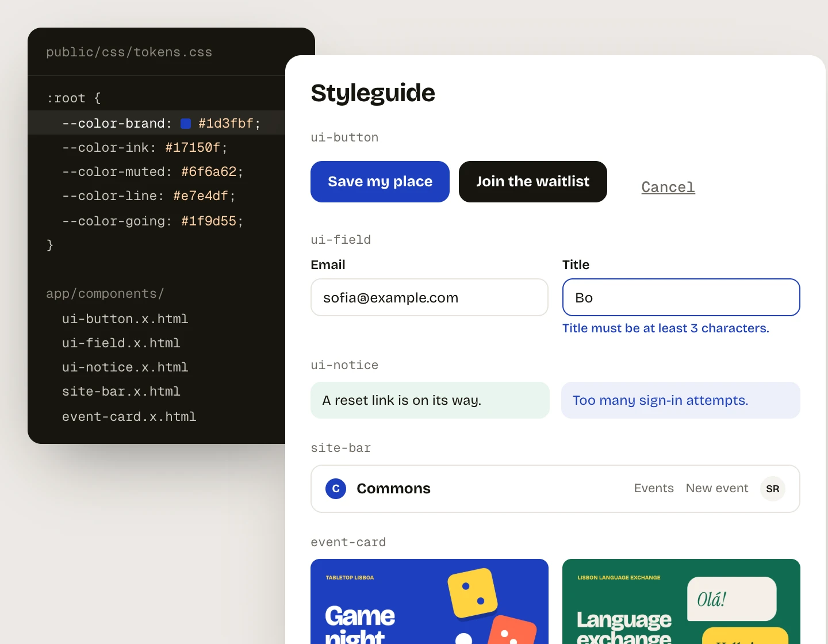Click the Join the waitlist button
This screenshot has width=828, height=644.
[x=533, y=182]
